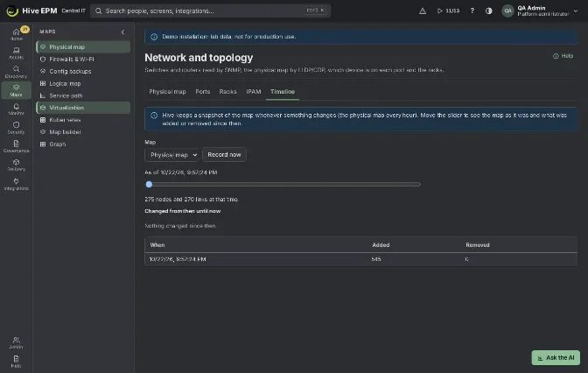Image resolution: width=588 pixels, height=373 pixels.
Task: Open Discovery in the left rail
Action: [x=16, y=72]
